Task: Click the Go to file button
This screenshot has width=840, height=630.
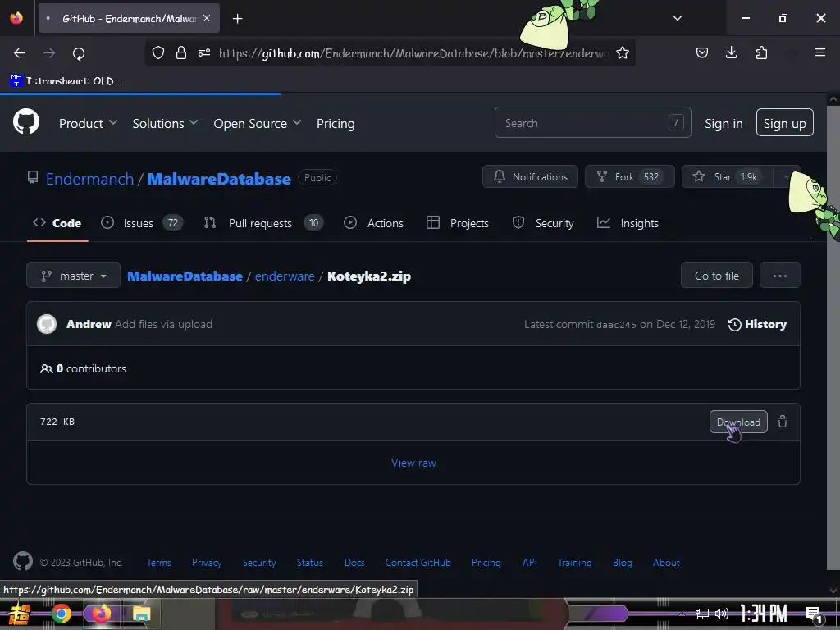Action: click(716, 276)
